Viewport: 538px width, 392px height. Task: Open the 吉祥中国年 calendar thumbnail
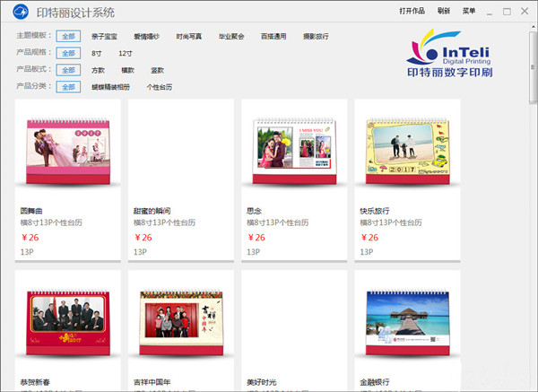click(181, 323)
